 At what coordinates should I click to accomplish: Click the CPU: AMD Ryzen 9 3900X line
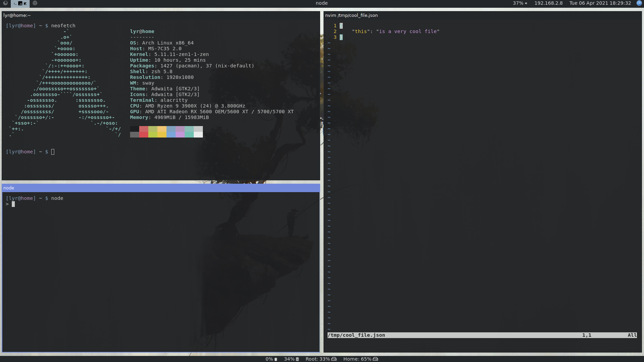coord(188,106)
